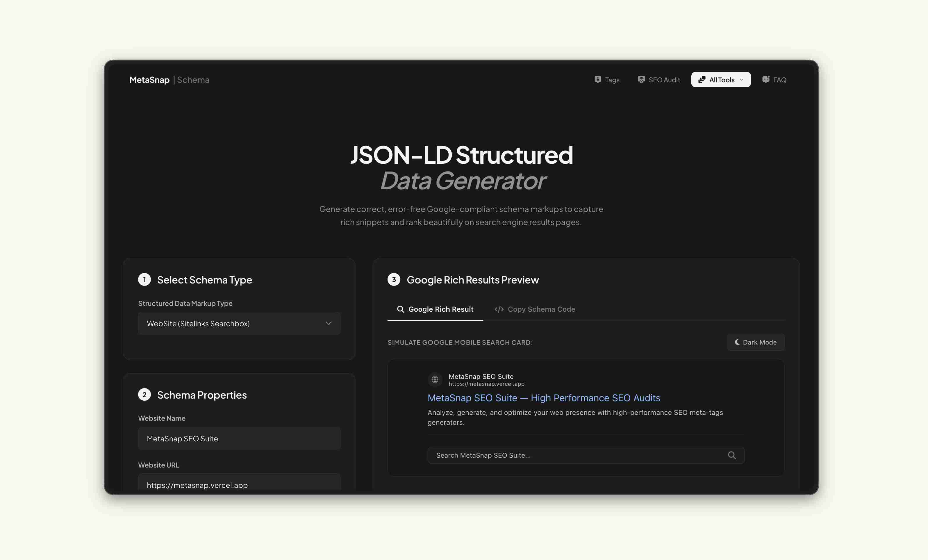Image resolution: width=928 pixels, height=560 pixels.
Task: Click the MetaSnap logo text
Action: 149,80
